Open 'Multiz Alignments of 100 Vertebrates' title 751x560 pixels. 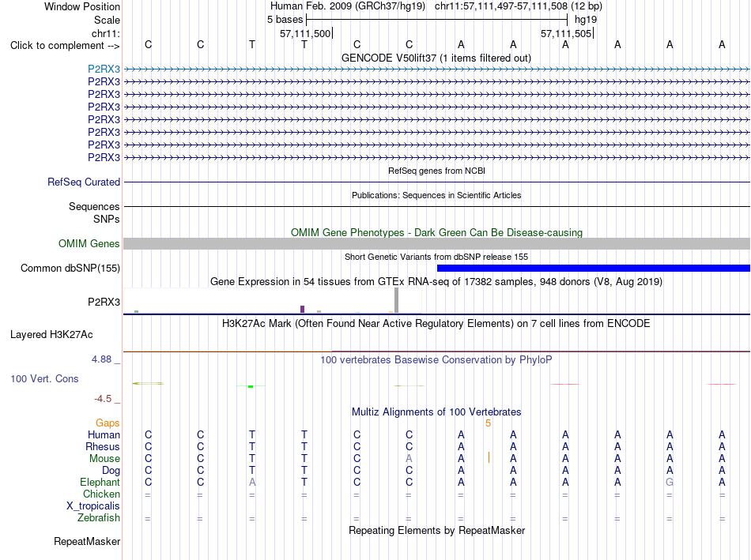click(x=436, y=412)
